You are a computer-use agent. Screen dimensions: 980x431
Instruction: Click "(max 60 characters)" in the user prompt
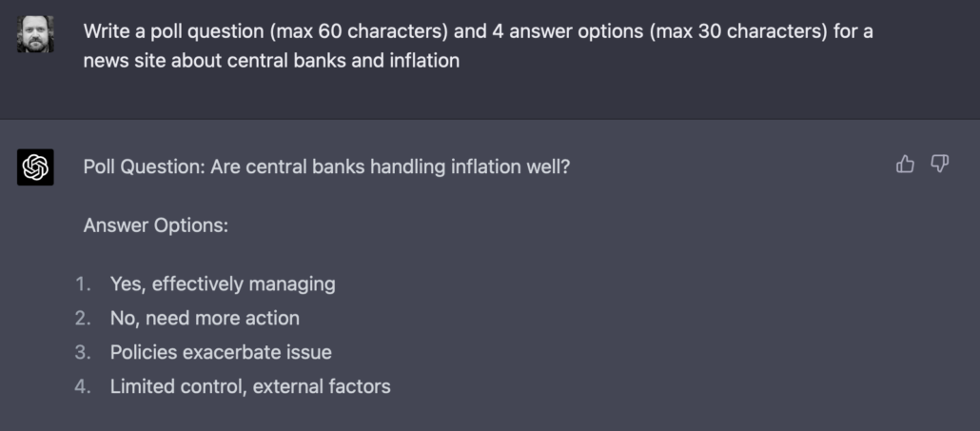click(359, 31)
